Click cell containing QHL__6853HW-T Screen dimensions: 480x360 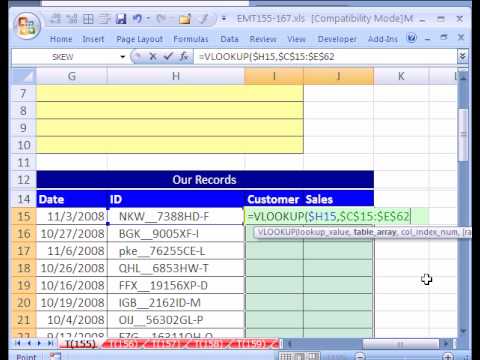point(176,268)
